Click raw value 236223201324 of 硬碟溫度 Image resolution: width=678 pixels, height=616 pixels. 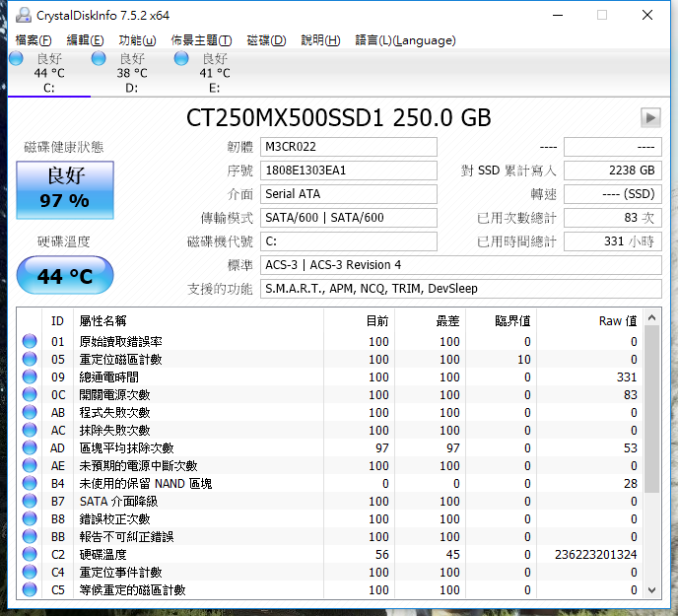pyautogui.click(x=595, y=555)
